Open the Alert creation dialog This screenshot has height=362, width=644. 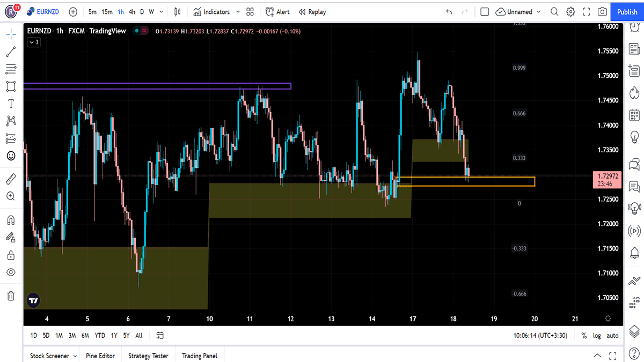pos(277,12)
